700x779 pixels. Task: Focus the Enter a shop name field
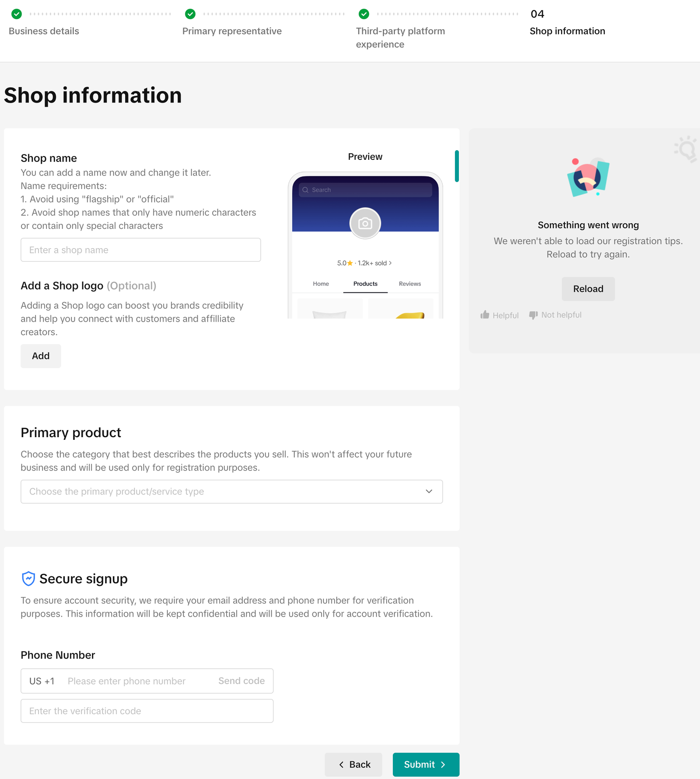pos(140,250)
